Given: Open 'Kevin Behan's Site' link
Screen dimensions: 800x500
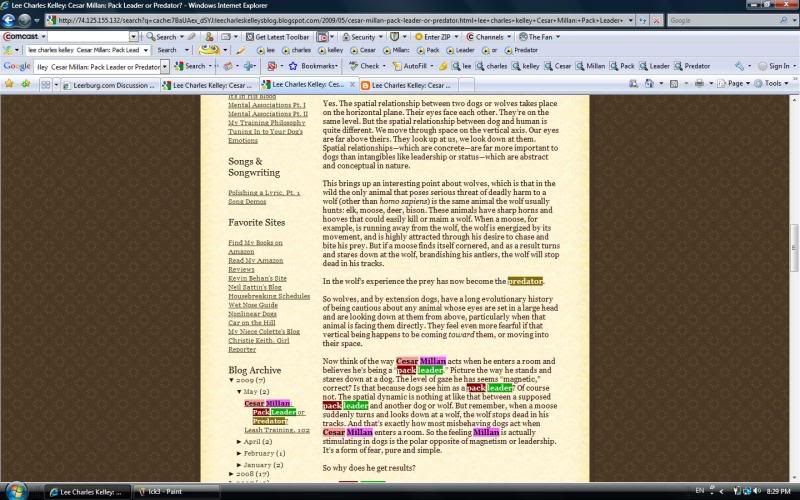Looking at the screenshot, I should (x=257, y=278).
